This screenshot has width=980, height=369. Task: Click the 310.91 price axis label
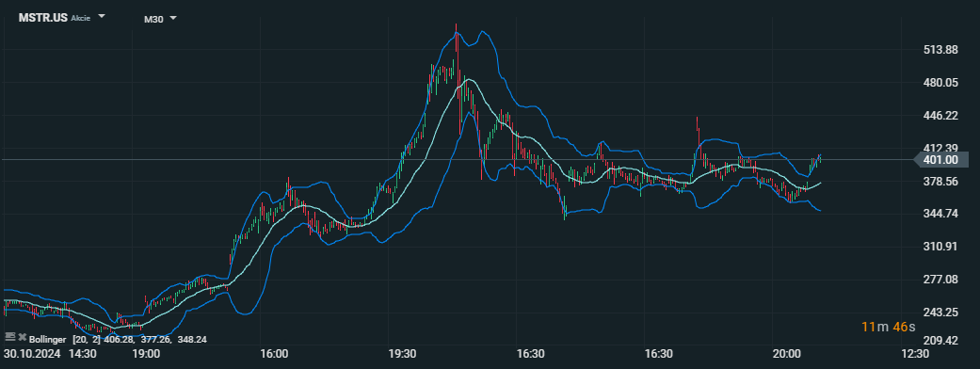[940, 247]
